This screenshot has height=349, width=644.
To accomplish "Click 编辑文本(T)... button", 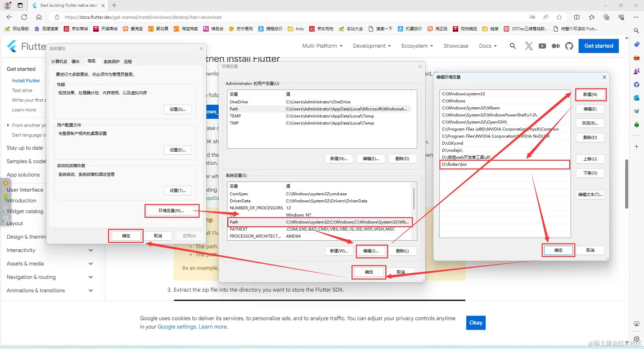I will coord(590,195).
